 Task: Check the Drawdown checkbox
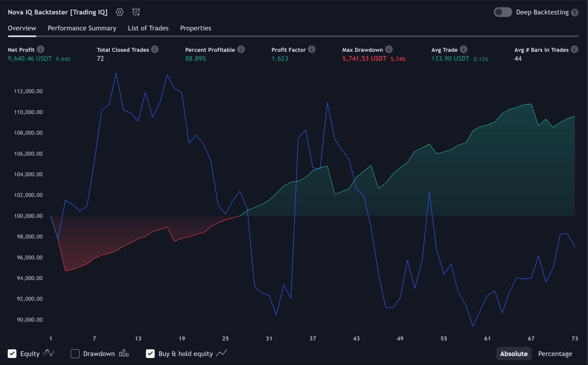click(75, 354)
